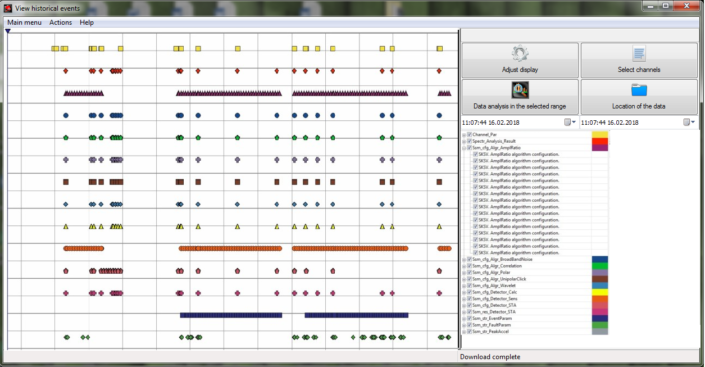Select the Som_cfg_Algr_Polar row label
The width and height of the screenshot is (705, 367).
pyautogui.click(x=491, y=273)
